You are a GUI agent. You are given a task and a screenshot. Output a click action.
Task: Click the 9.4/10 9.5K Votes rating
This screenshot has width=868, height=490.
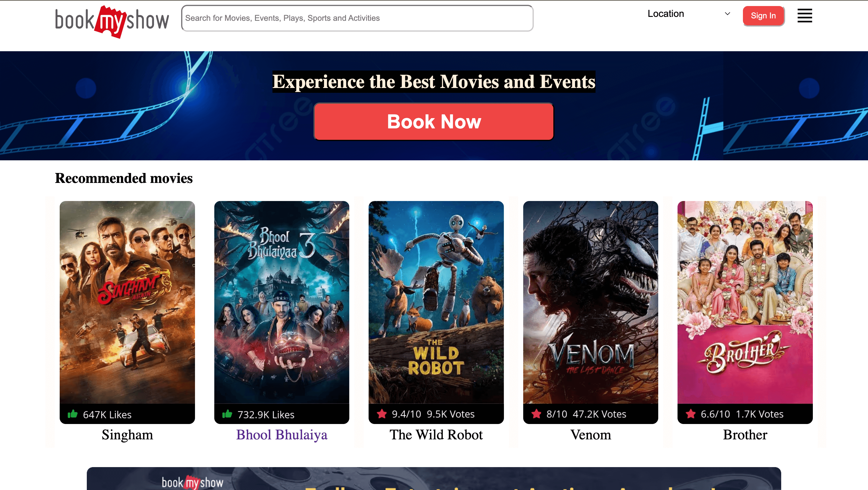click(x=433, y=414)
